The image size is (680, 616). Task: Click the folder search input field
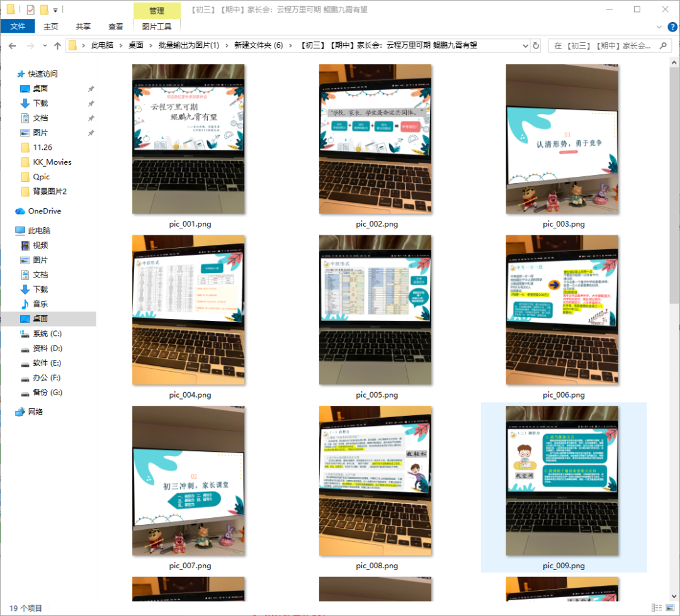[604, 46]
